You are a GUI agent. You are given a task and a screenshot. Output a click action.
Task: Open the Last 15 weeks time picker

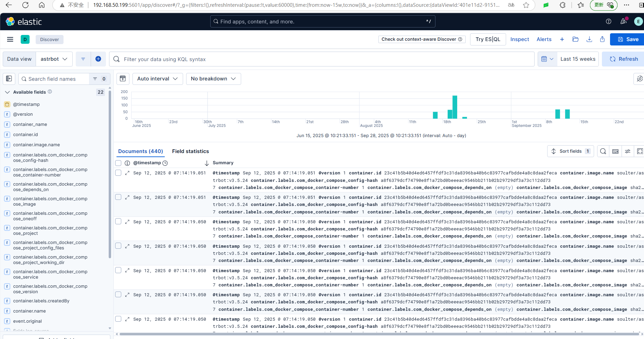(578, 59)
